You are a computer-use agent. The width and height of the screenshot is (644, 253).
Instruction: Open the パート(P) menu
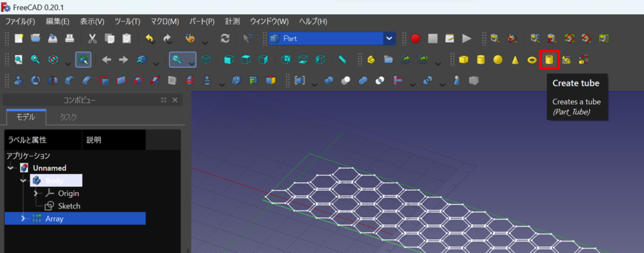click(x=202, y=22)
